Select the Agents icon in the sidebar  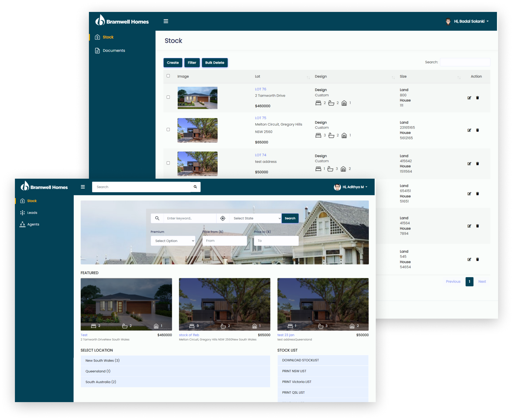(x=23, y=224)
